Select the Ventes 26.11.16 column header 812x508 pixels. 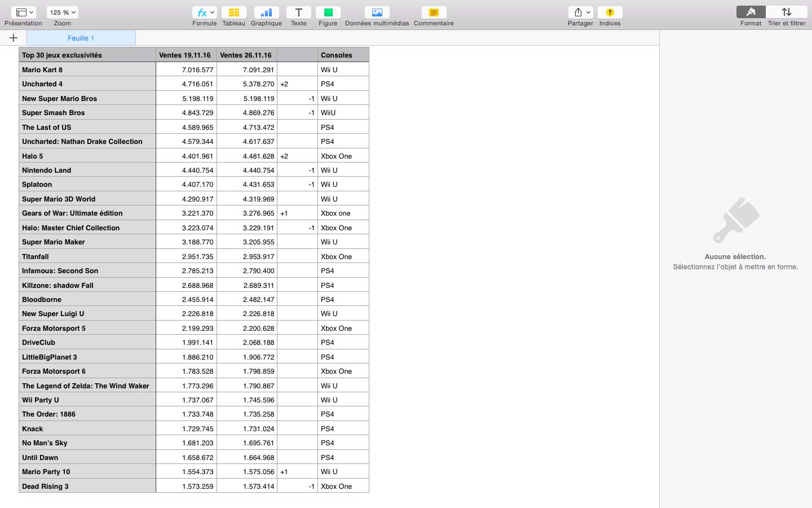point(247,55)
